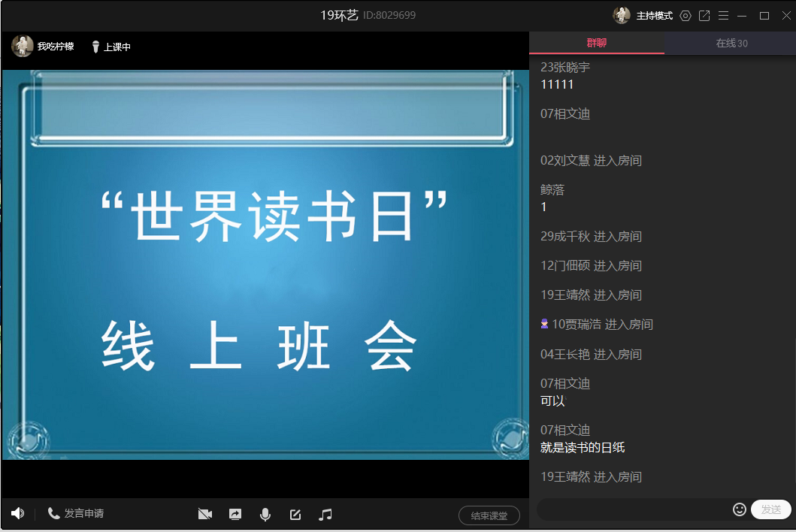
Task: Open the hexagon settings icon
Action: (x=685, y=16)
